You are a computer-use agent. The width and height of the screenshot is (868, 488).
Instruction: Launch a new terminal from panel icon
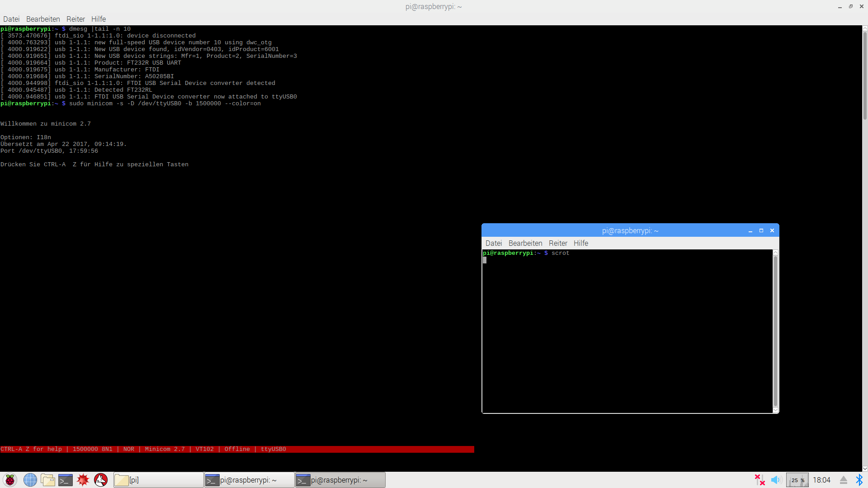click(x=65, y=480)
